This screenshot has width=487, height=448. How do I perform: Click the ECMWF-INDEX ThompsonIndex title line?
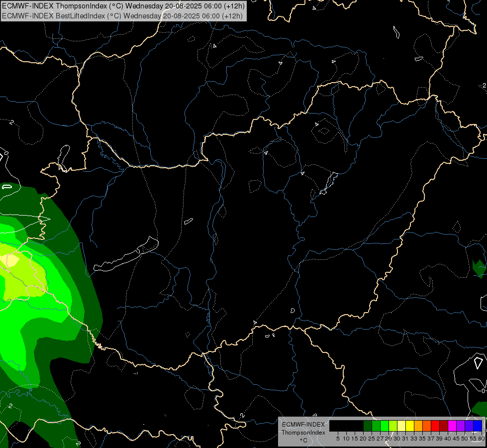123,6
